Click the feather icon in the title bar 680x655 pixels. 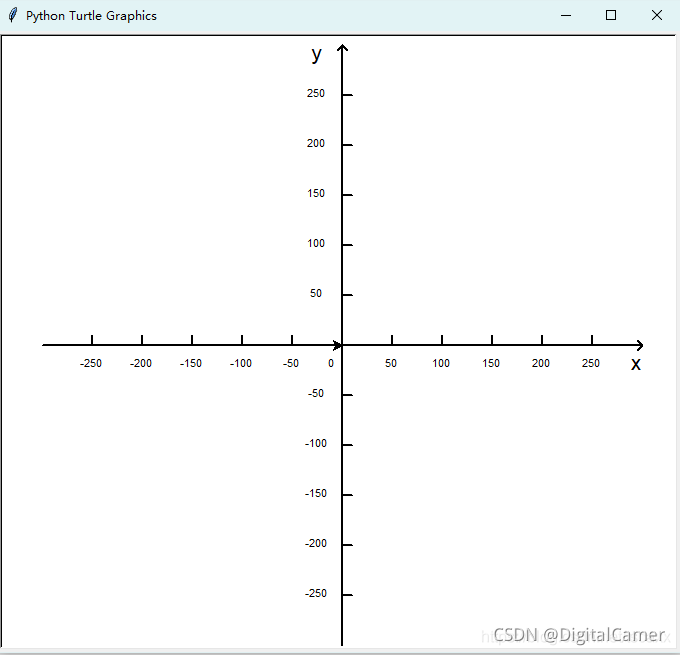coord(13,15)
